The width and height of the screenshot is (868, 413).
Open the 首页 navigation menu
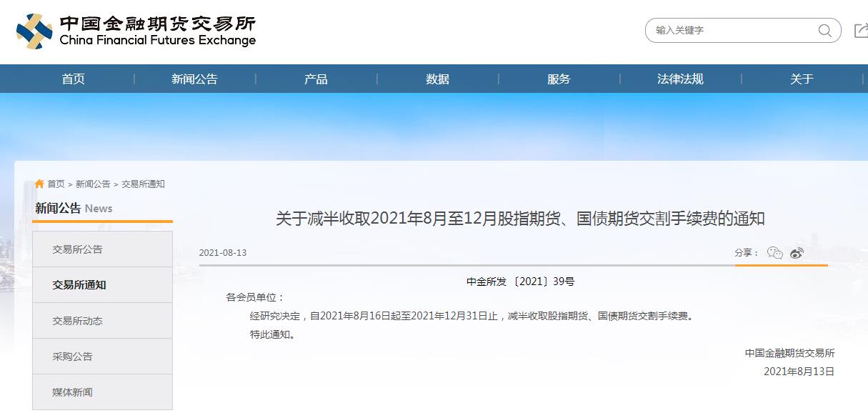point(73,79)
